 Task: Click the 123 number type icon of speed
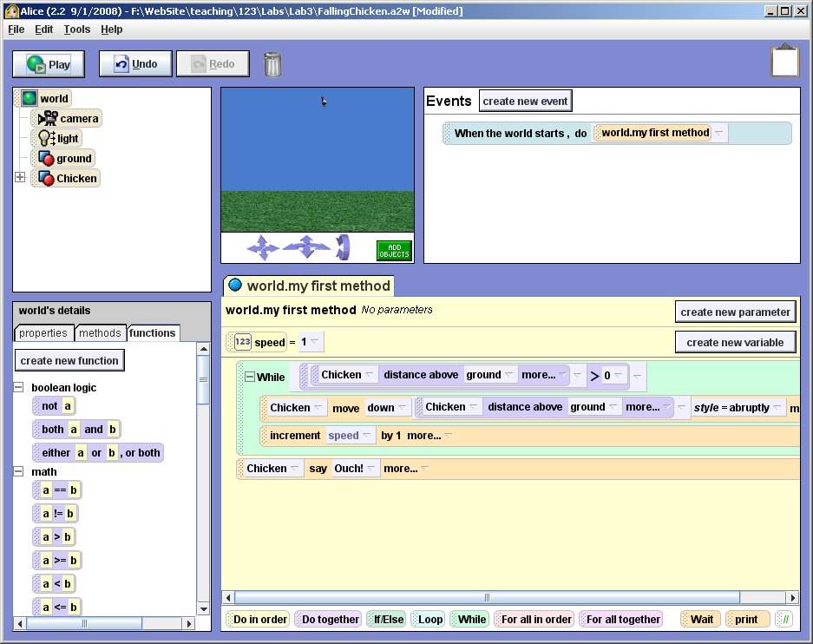pyautogui.click(x=243, y=342)
